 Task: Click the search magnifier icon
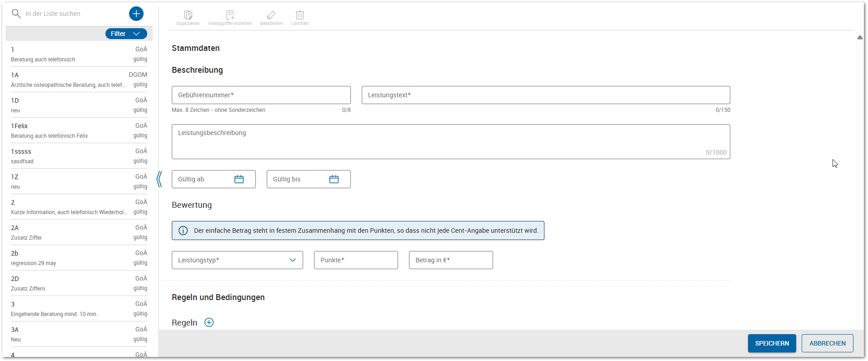pos(16,14)
